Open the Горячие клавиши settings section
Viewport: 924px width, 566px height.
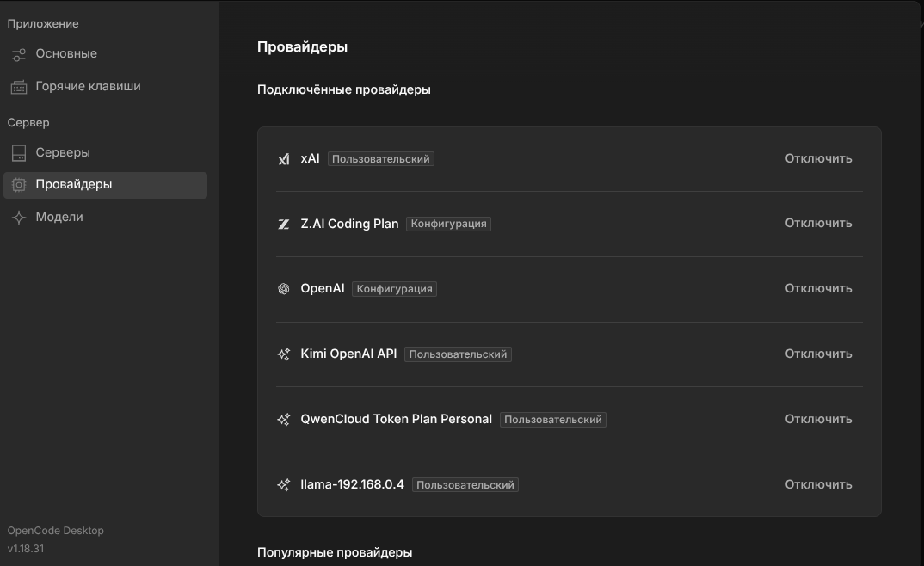click(106, 87)
